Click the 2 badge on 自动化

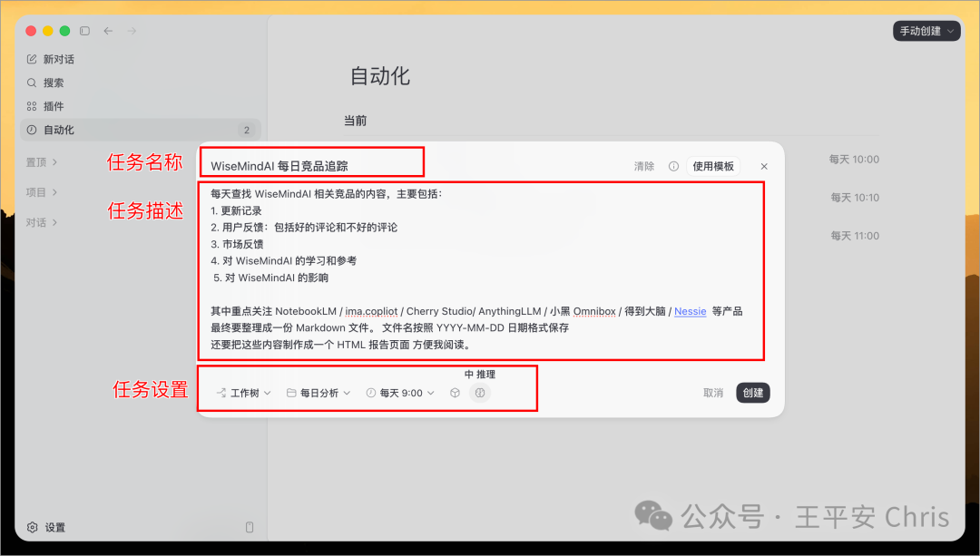click(x=247, y=130)
